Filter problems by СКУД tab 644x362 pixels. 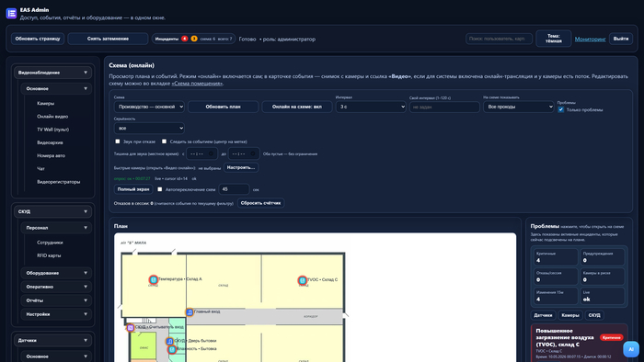pyautogui.click(x=594, y=315)
